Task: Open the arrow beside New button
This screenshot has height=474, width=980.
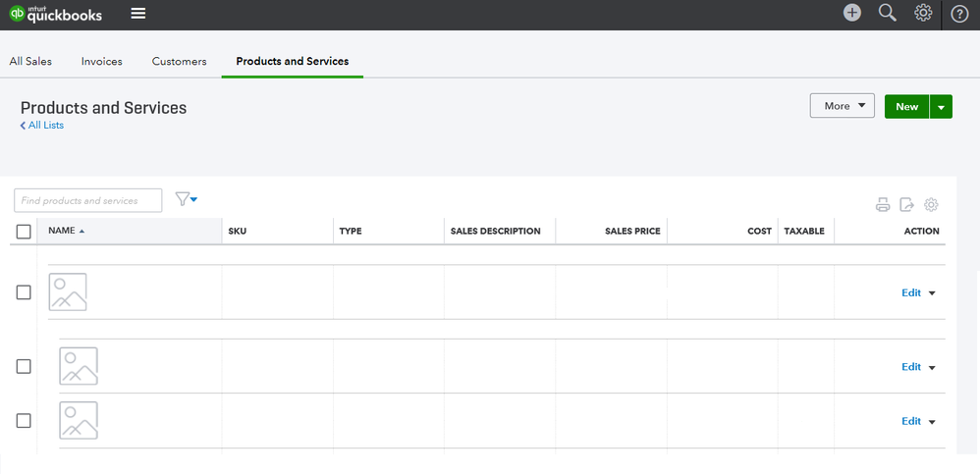Action: 942,107
